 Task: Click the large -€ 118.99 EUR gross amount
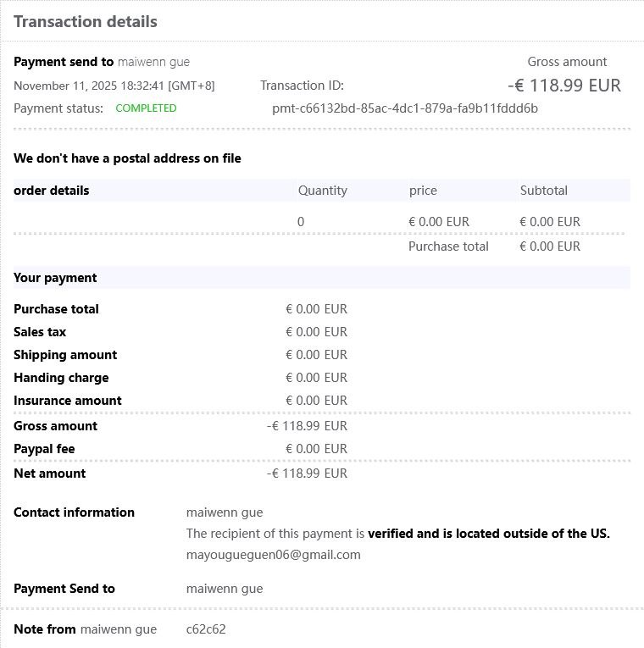pos(564,86)
